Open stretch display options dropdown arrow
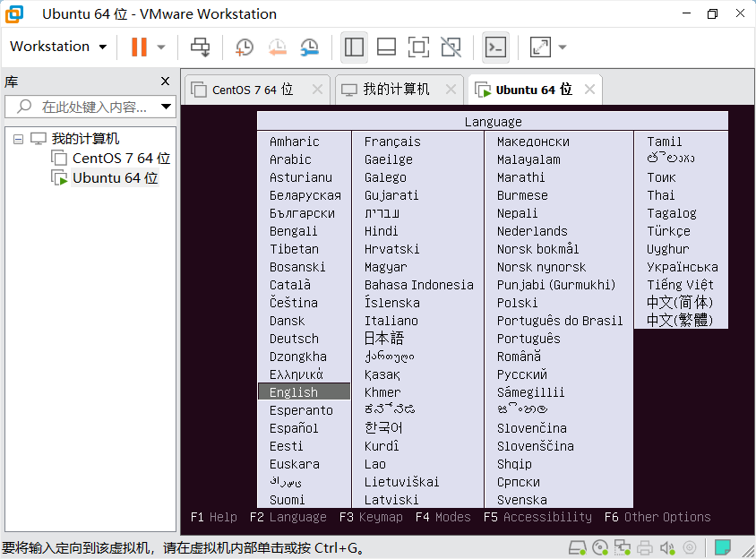The width and height of the screenshot is (756, 559). coord(563,47)
